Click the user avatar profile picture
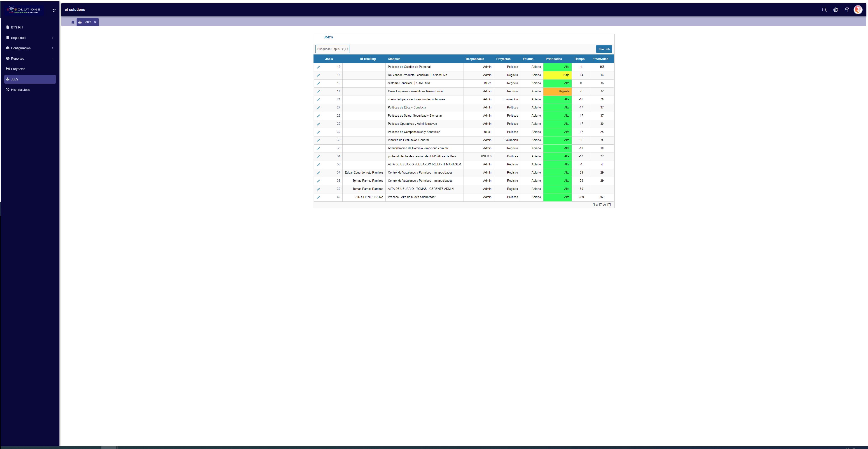 click(x=858, y=10)
